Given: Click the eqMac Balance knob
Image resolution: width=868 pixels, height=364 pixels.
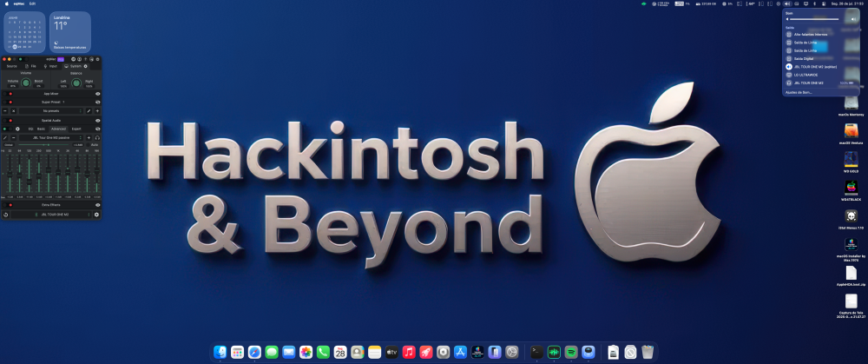Looking at the screenshot, I should [76, 83].
